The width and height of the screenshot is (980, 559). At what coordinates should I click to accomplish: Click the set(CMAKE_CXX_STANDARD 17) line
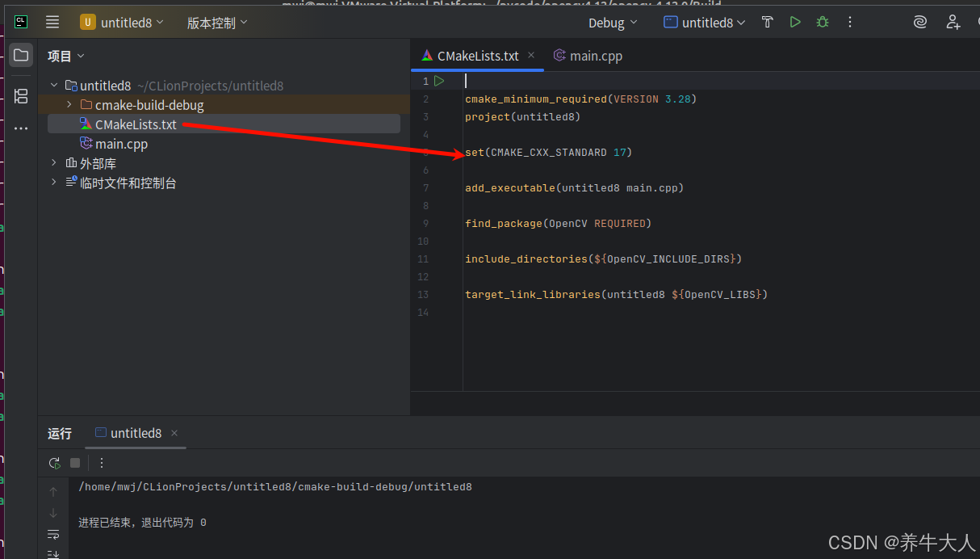(x=548, y=152)
